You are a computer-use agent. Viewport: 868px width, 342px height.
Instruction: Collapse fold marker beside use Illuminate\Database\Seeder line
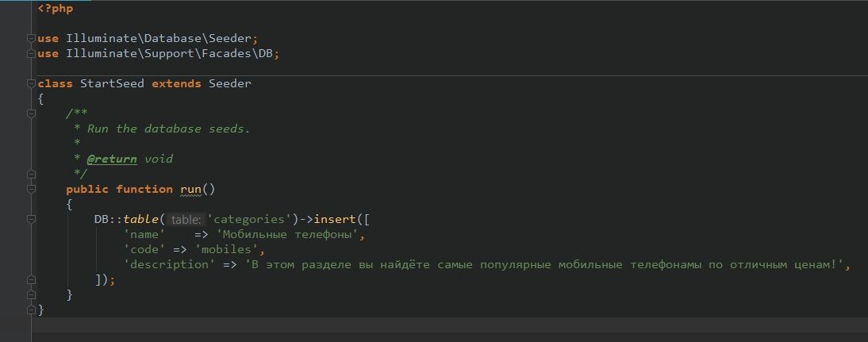[31, 39]
